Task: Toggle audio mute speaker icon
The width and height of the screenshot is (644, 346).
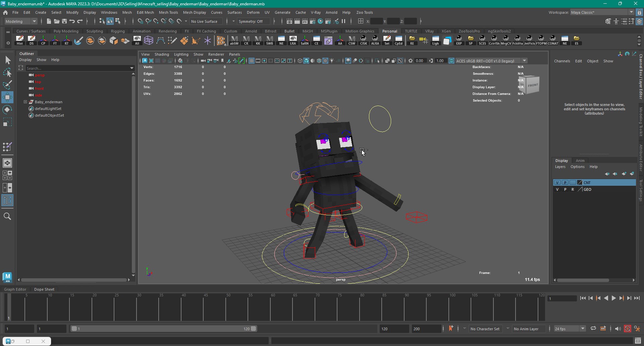Action: coord(618,329)
